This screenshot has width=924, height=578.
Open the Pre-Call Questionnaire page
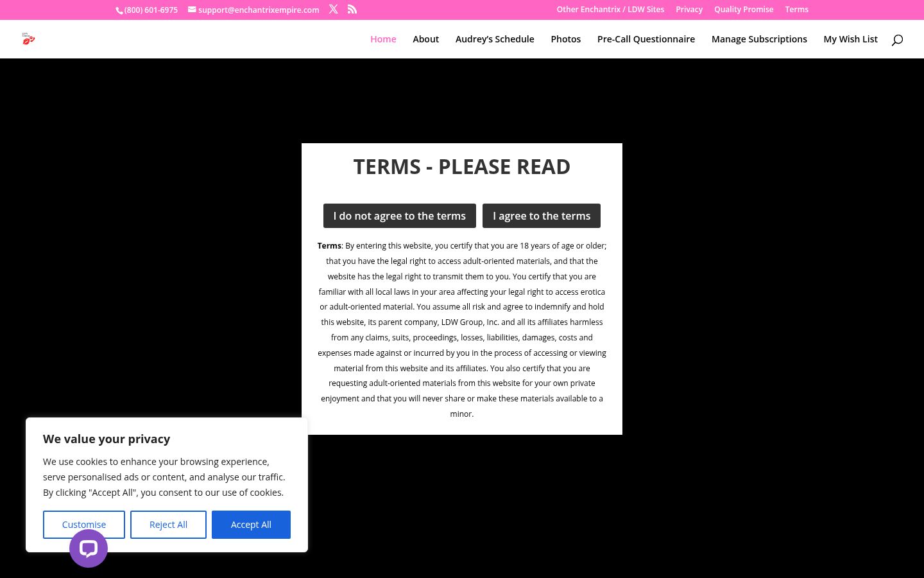tap(646, 39)
